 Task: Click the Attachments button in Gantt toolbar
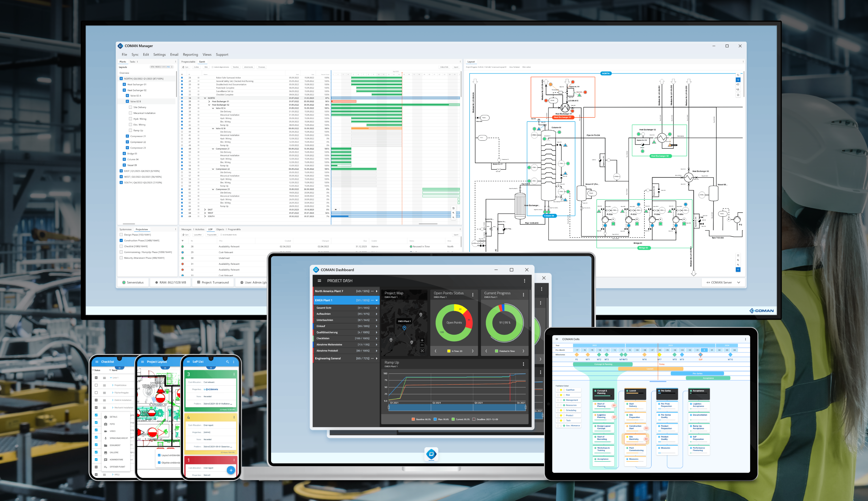[249, 67]
